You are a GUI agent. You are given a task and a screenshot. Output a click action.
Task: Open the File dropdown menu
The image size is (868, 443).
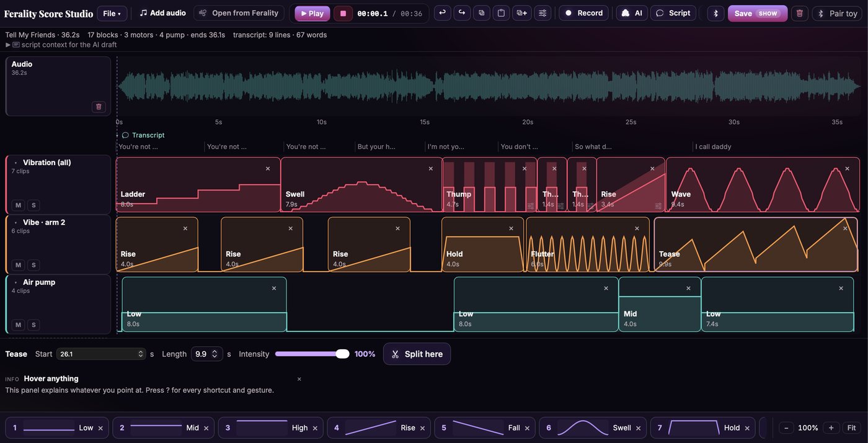[x=112, y=13]
